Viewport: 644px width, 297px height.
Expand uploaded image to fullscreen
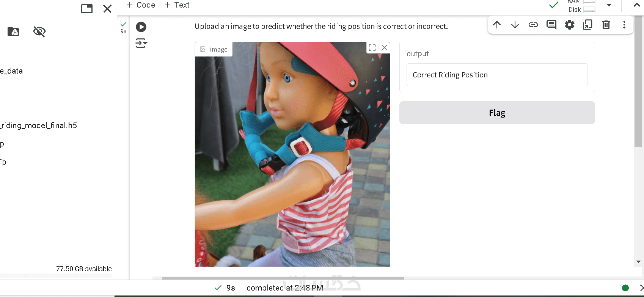(x=372, y=47)
